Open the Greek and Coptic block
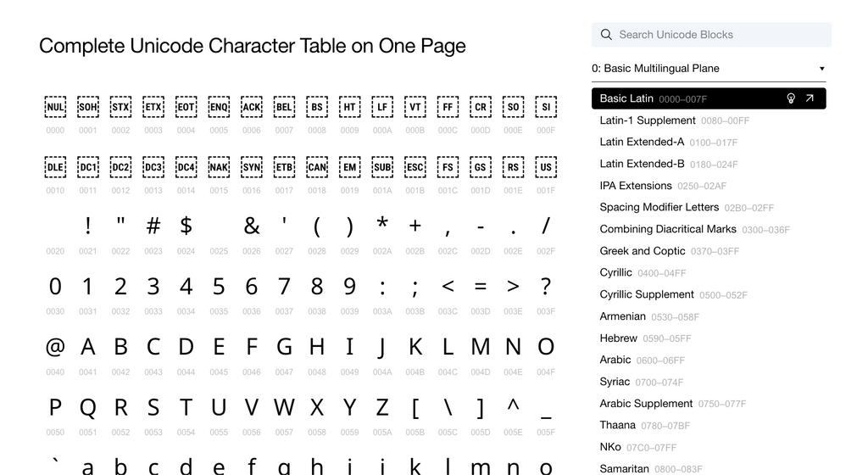 pos(643,251)
